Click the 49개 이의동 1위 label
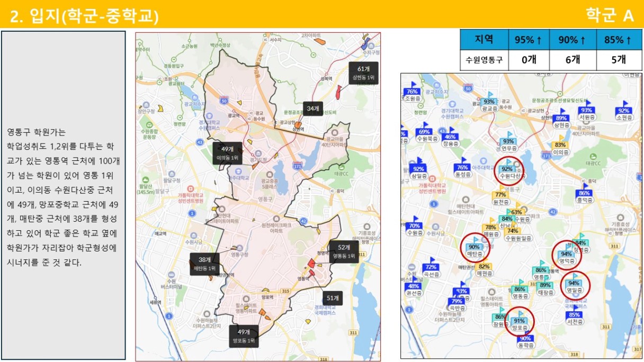The image size is (644, 362). click(x=228, y=153)
